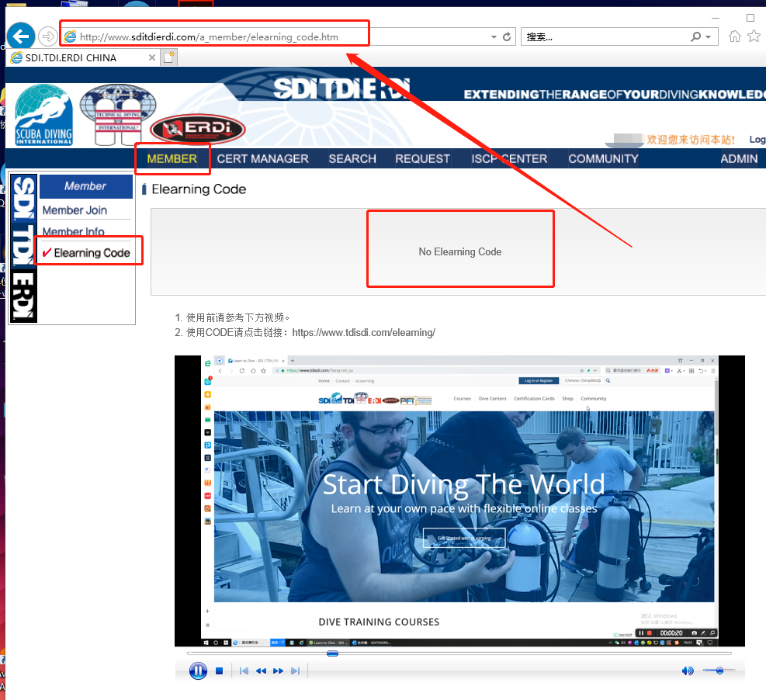Expand the address bar history dropdown
766x700 pixels.
tap(494, 37)
